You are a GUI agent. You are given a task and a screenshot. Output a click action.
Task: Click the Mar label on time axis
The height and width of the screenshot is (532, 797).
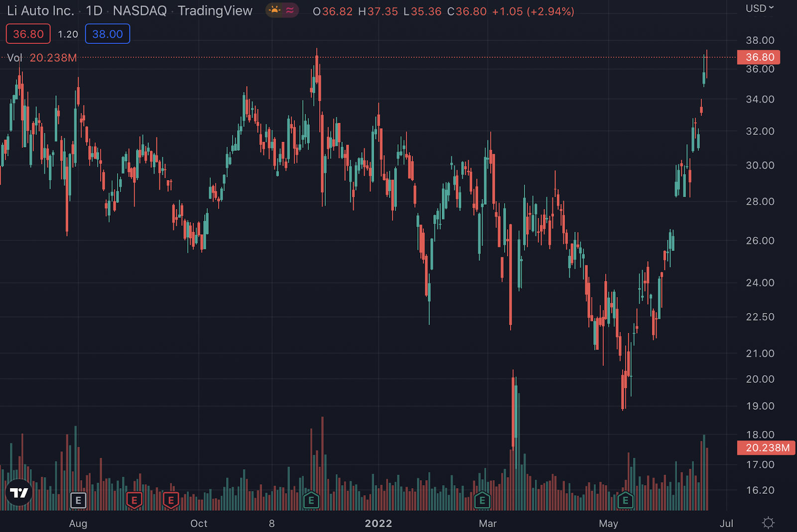[x=488, y=524]
